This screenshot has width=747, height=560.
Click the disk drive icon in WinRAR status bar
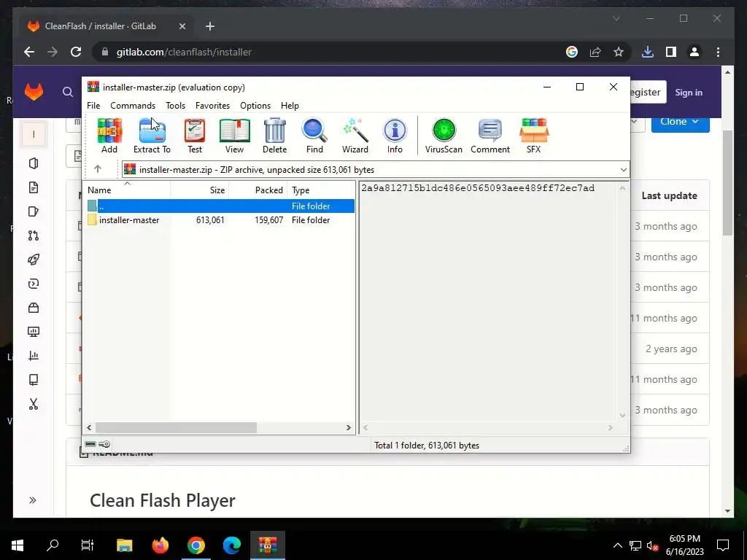[x=90, y=444]
